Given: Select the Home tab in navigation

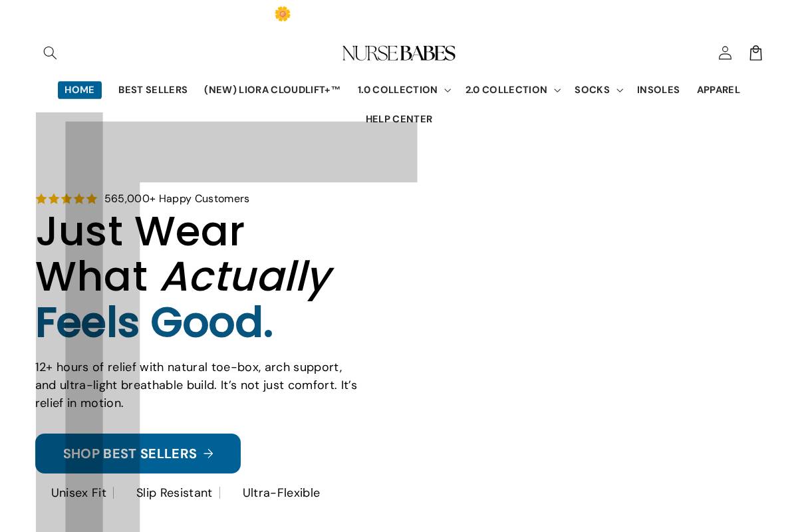Looking at the screenshot, I should pos(79,90).
